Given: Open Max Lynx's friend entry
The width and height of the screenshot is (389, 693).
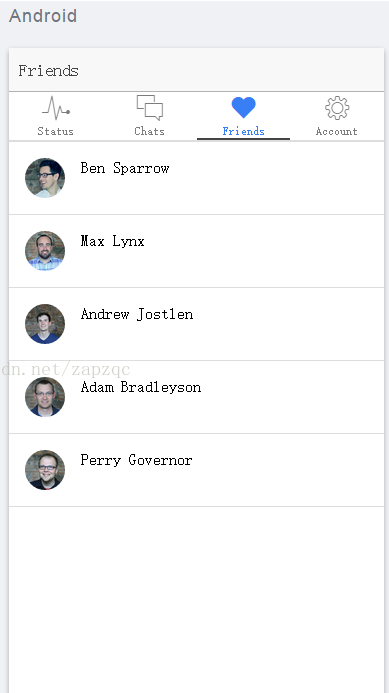Looking at the screenshot, I should [196, 251].
